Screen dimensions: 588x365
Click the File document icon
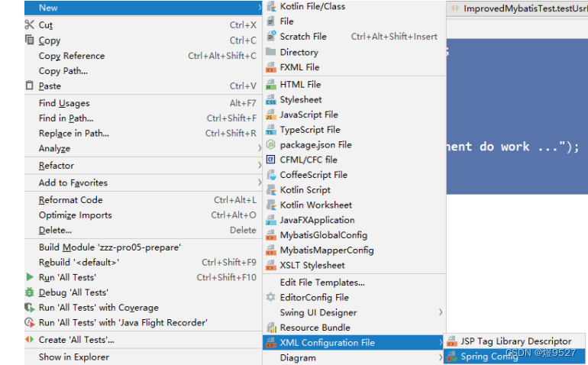[x=270, y=21]
